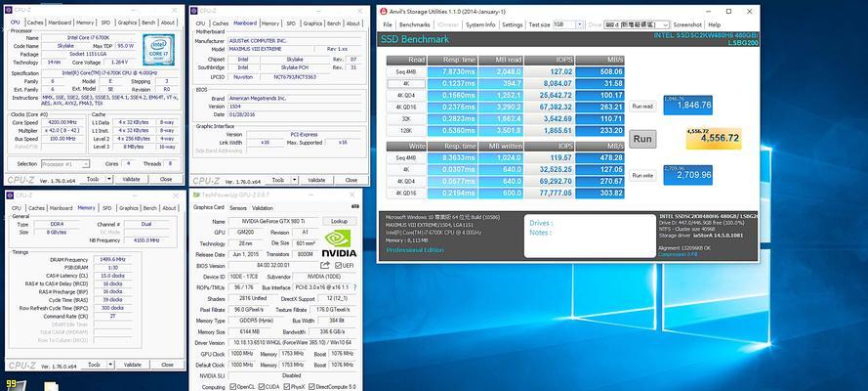The image size is (868, 391).
Task: Click the Drives notes field in Anvil
Action: 589,236
